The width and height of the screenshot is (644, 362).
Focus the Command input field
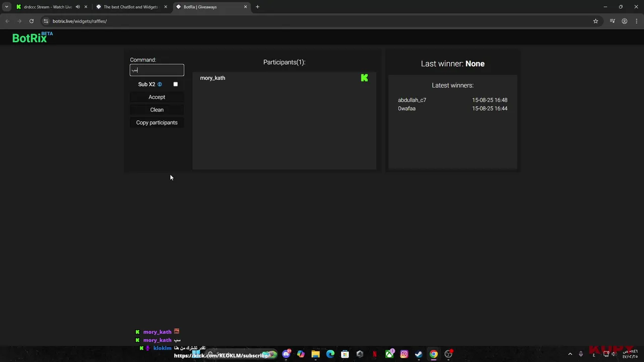pos(157,70)
